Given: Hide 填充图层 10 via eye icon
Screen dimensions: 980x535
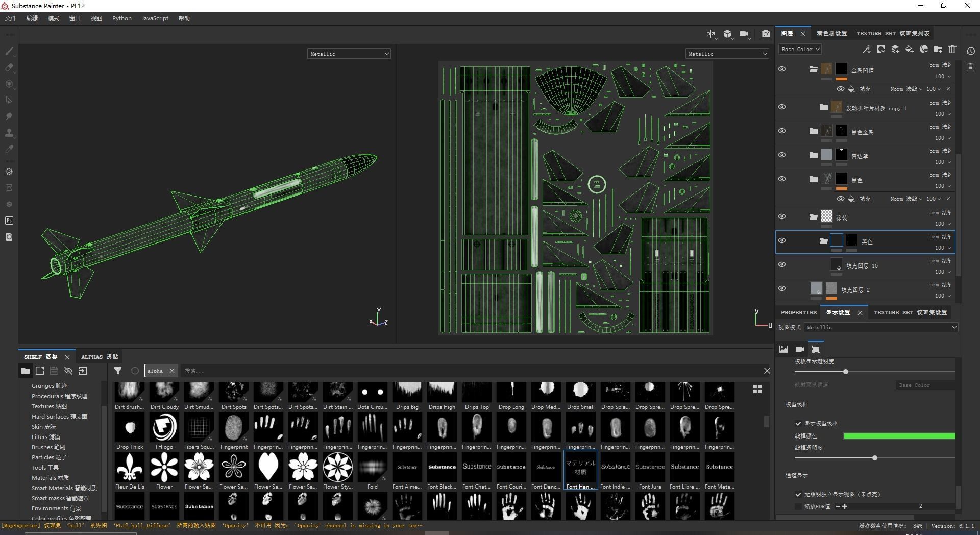Looking at the screenshot, I should coord(782,264).
